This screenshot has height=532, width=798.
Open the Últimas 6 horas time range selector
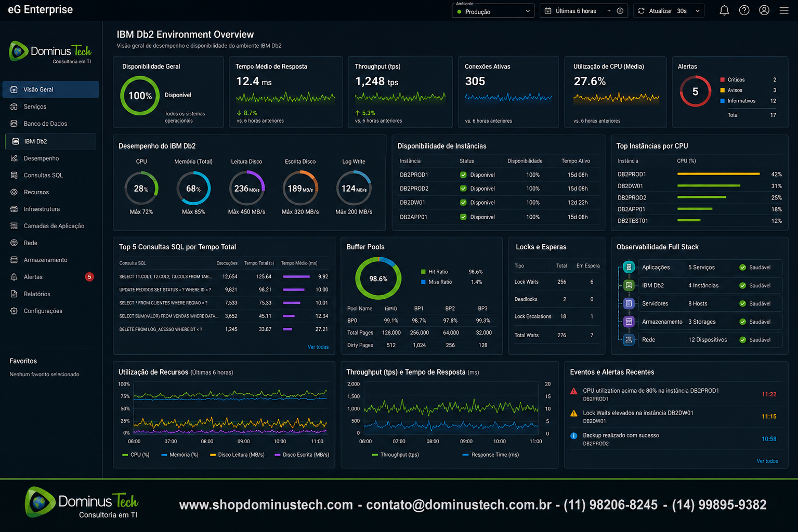584,11
